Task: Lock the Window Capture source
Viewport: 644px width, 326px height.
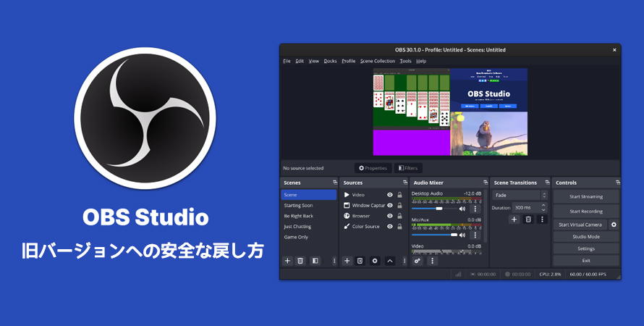Action: (399, 205)
